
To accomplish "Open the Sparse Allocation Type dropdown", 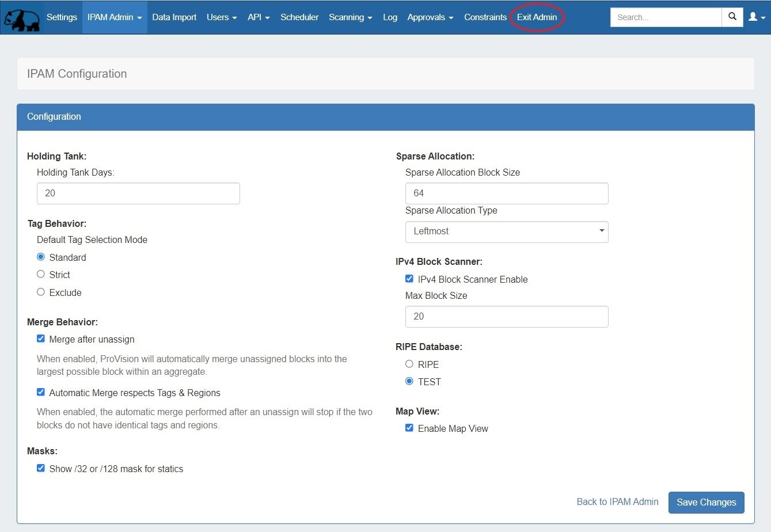I will 507,231.
